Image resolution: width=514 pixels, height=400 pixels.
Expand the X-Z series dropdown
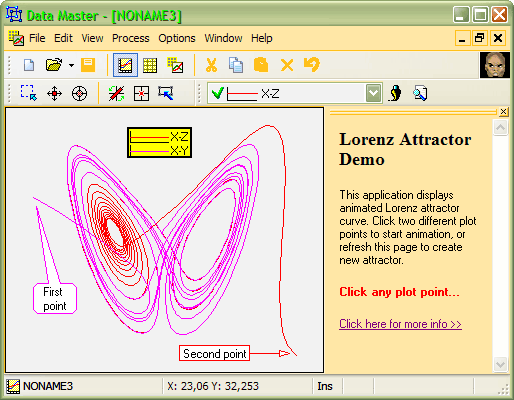point(373,93)
